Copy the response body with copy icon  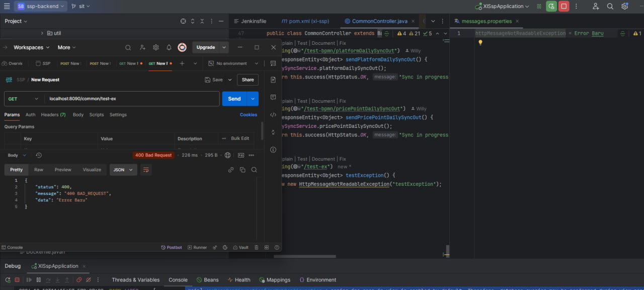click(x=243, y=170)
